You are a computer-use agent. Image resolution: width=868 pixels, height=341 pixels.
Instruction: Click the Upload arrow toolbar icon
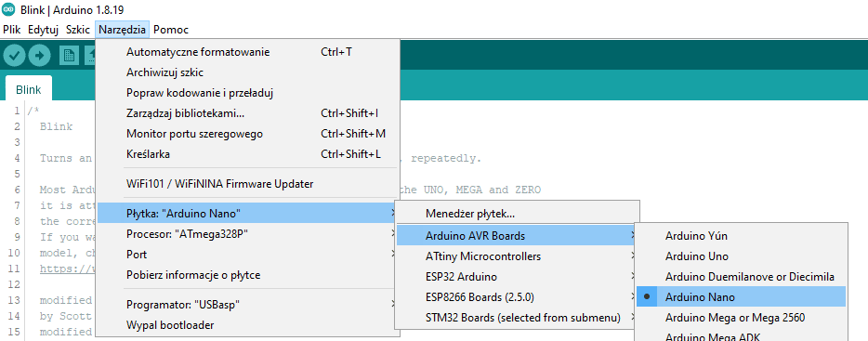pos(39,56)
